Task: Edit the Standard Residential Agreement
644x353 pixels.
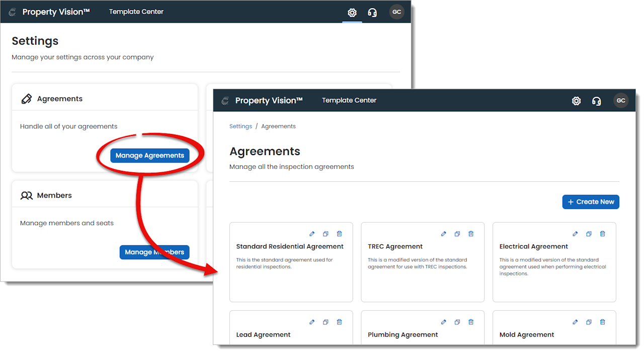Action: click(312, 234)
